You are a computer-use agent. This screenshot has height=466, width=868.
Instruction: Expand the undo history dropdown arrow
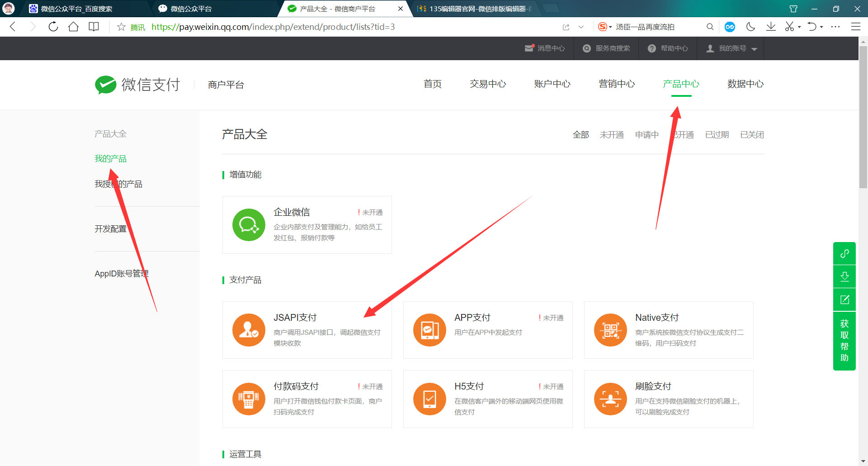click(x=821, y=27)
